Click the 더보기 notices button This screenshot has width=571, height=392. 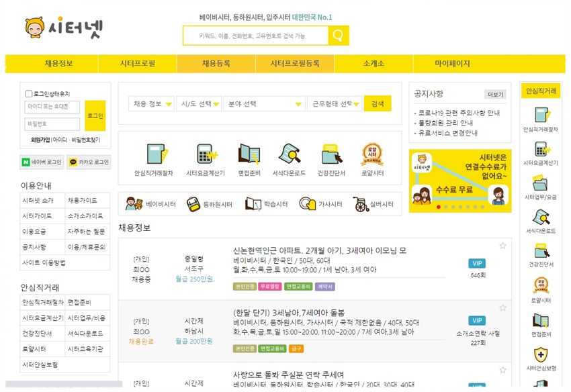(495, 94)
